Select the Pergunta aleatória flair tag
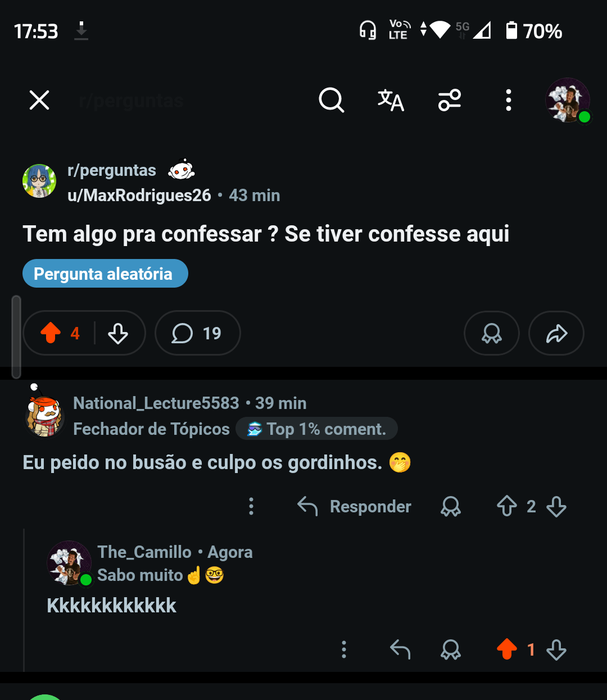This screenshot has width=607, height=700. click(105, 274)
